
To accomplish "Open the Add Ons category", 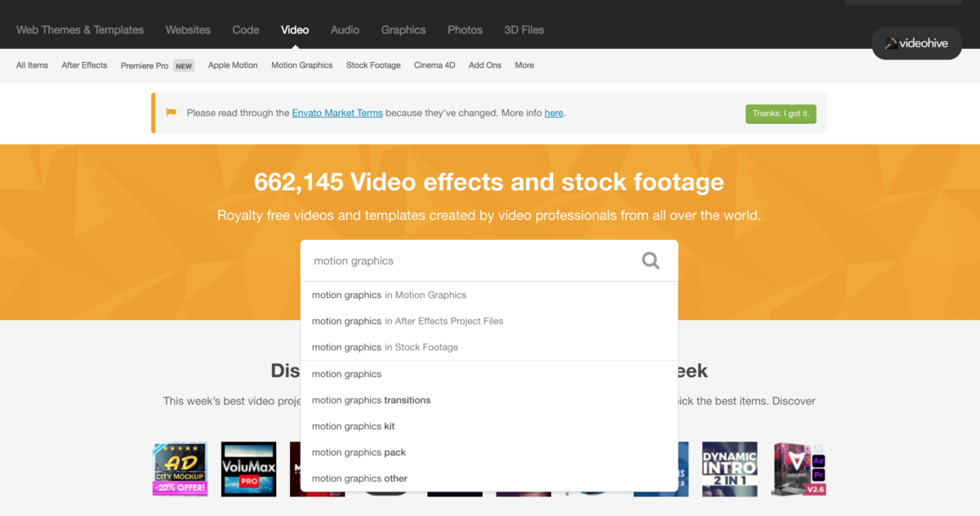I will 485,65.
